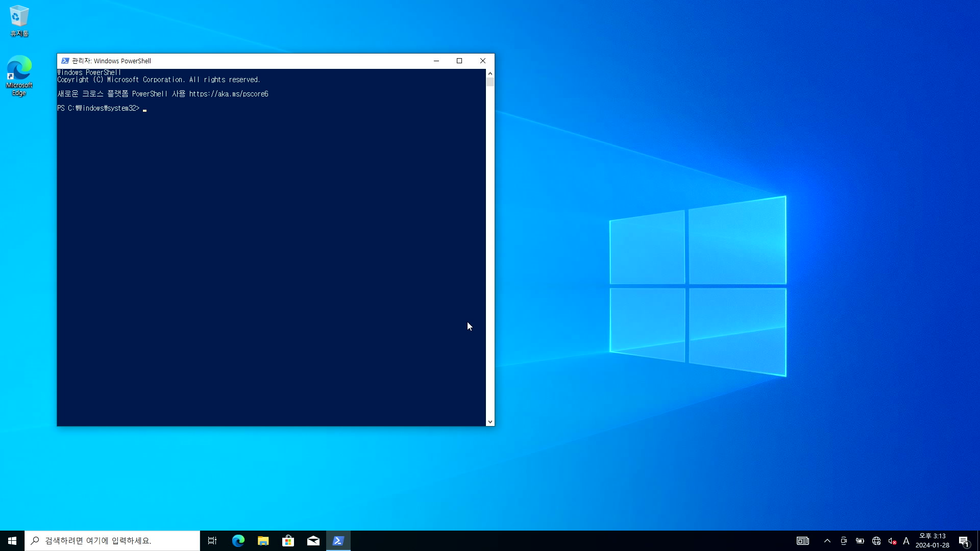Viewport: 980px width, 551px height.
Task: Open File Explorer from taskbar
Action: click(263, 541)
